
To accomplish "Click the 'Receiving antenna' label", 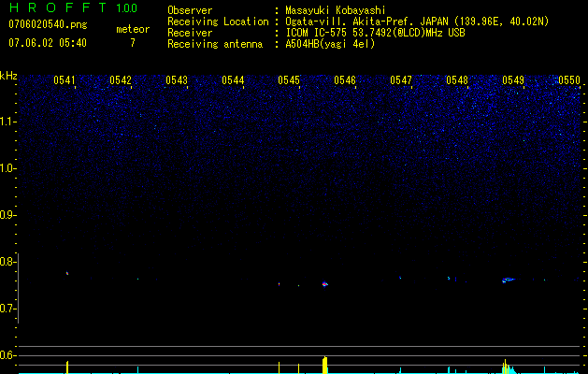I will click(x=215, y=44).
